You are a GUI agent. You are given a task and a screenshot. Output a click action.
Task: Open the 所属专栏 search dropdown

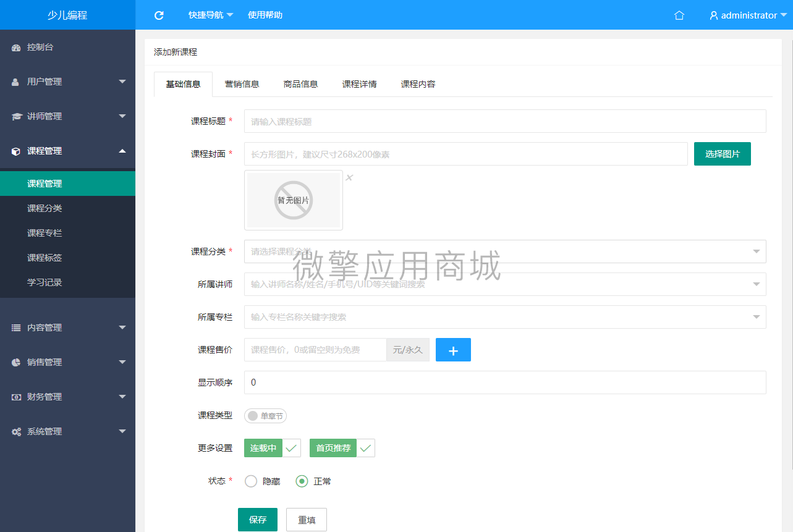pyautogui.click(x=505, y=317)
